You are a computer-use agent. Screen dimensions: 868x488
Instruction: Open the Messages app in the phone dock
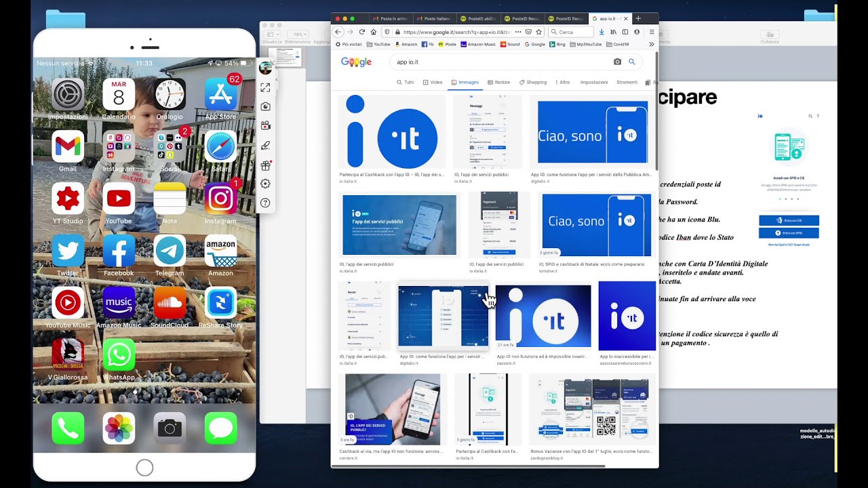tap(220, 428)
